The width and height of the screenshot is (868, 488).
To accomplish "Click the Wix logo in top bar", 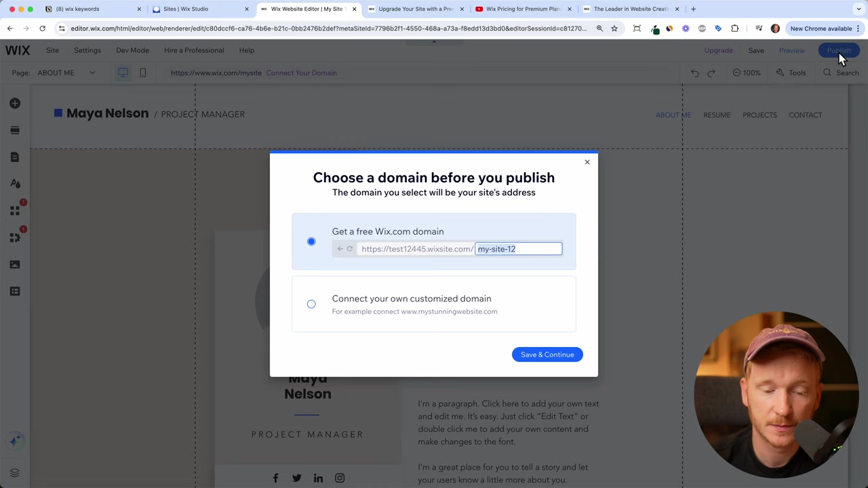I will click(x=18, y=50).
